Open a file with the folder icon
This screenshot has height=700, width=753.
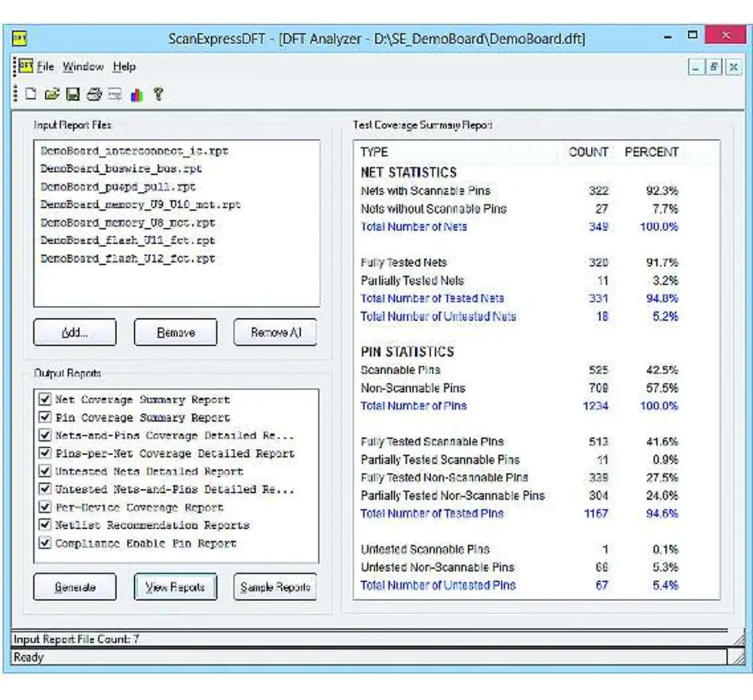coord(52,94)
